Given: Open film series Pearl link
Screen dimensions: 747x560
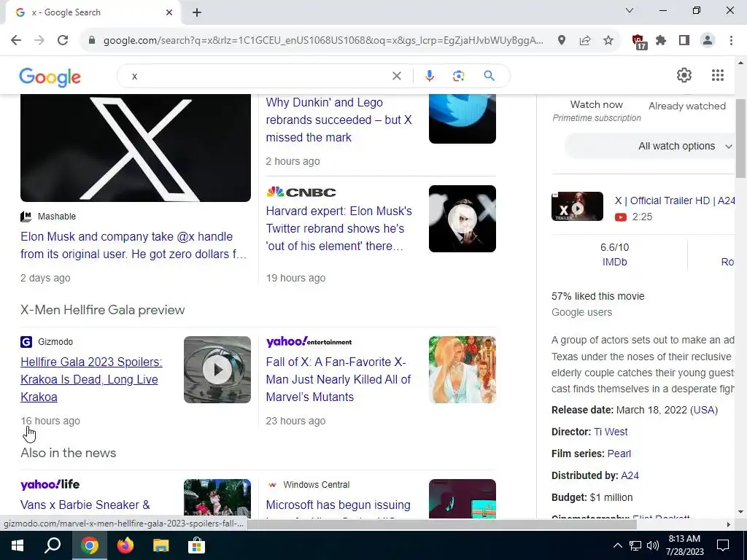Looking at the screenshot, I should pos(619,454).
